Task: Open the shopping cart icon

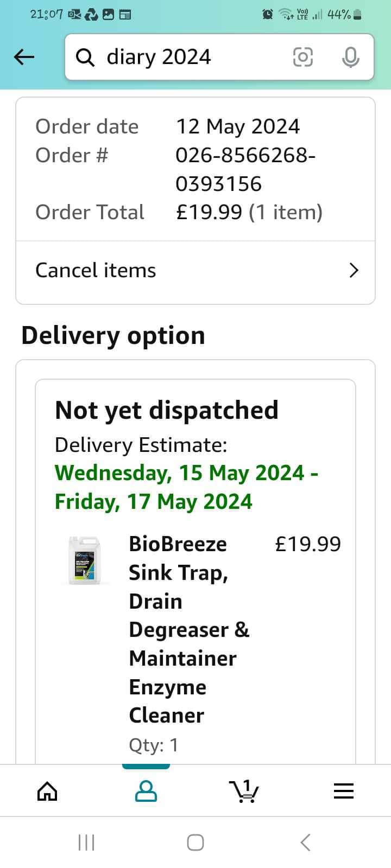Action: [244, 791]
